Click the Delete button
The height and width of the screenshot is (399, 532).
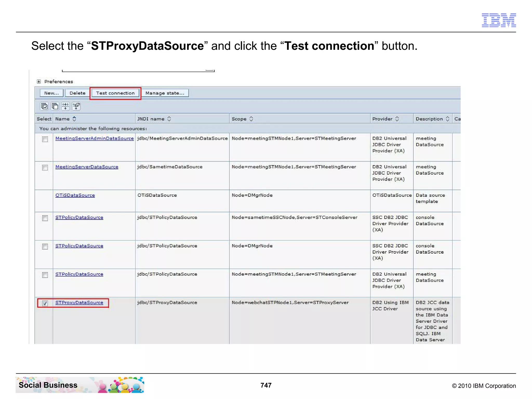[77, 93]
